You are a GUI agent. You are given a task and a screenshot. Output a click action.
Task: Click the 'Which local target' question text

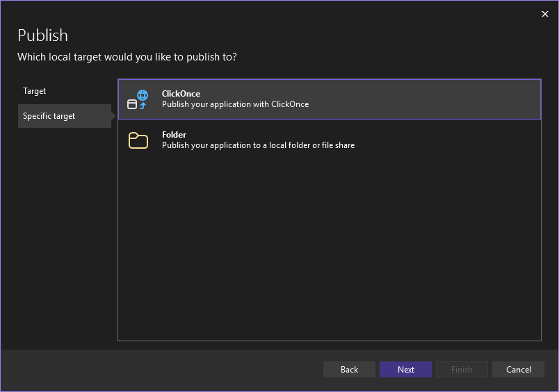point(127,57)
